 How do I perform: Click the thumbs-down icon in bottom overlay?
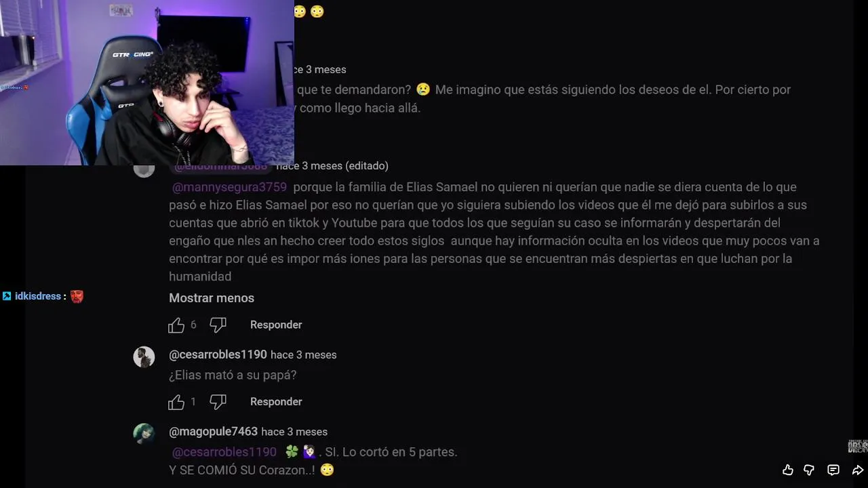809,470
